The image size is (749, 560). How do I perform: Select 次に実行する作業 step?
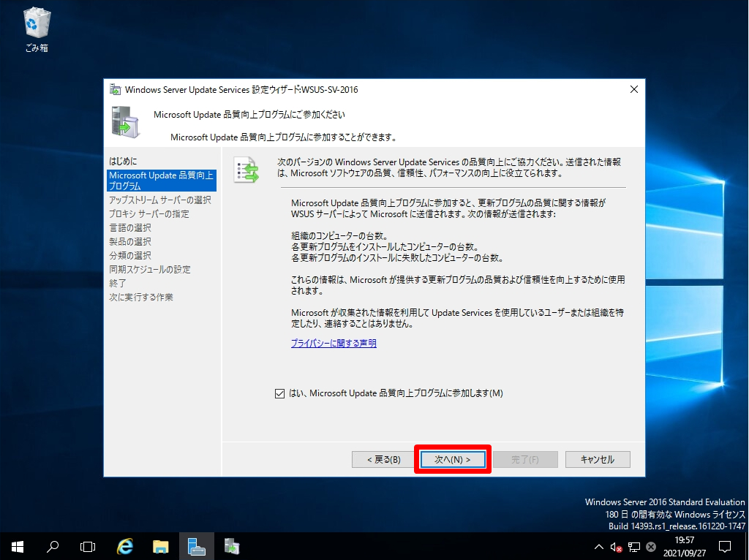pos(141,297)
